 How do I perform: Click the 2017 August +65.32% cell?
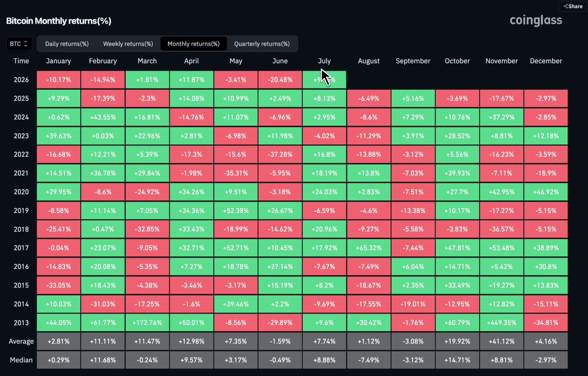(368, 248)
